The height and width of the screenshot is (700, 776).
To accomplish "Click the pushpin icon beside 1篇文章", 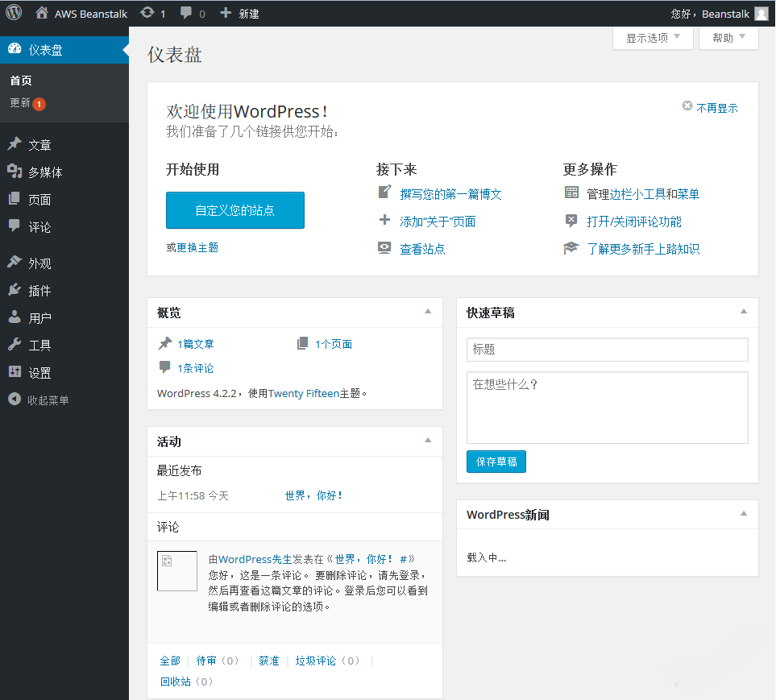I will point(165,343).
